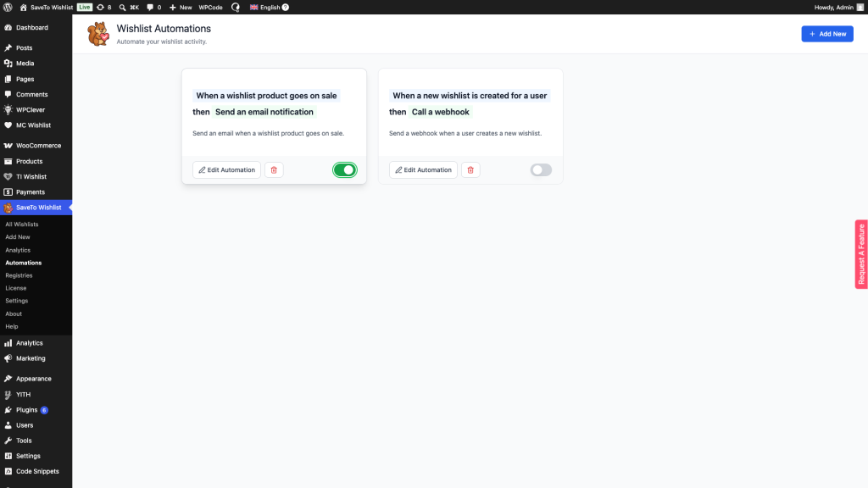
Task: Open the All Wishlists submenu item
Action: [x=21, y=224]
